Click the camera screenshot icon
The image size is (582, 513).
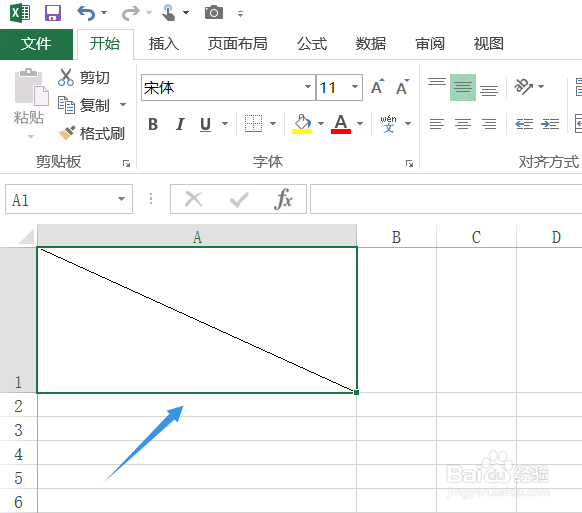tap(214, 13)
